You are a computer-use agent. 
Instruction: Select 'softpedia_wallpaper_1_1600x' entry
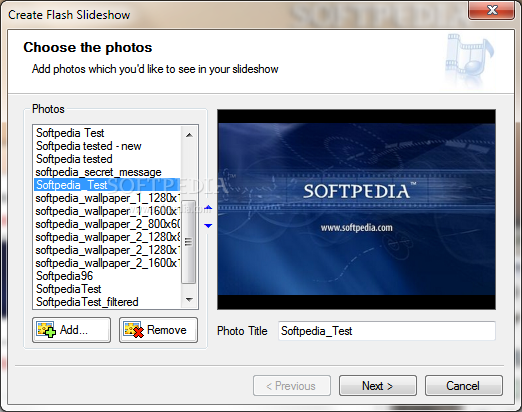107,211
